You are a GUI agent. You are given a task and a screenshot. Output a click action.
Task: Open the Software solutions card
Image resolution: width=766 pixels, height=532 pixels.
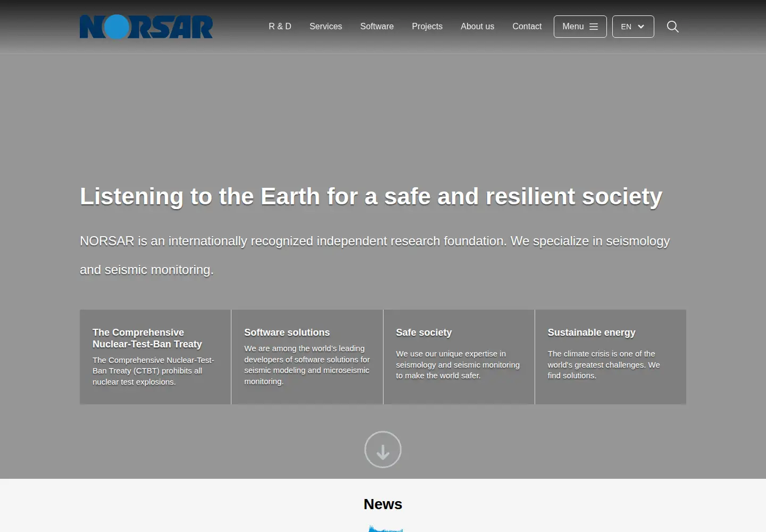point(307,357)
